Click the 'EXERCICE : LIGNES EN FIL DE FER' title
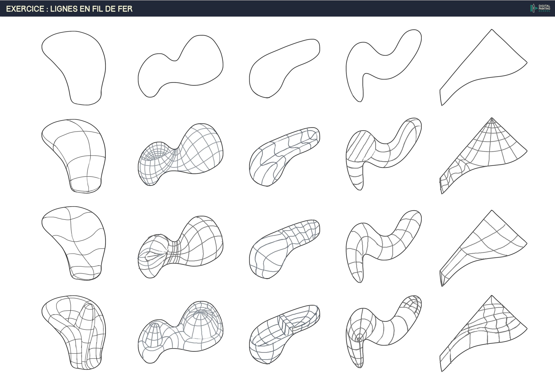555x392 pixels. [69, 9]
